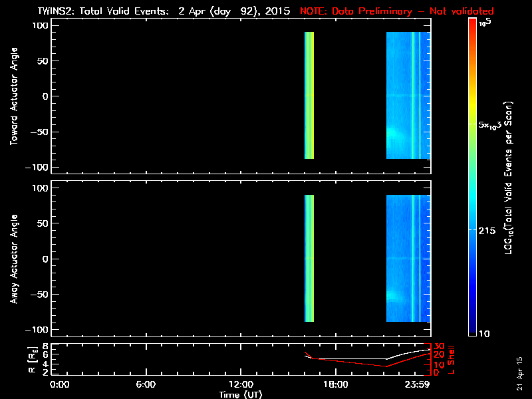Select the 12:00 time tick label
Image resolution: width=532 pixels, height=399 pixels.
(x=240, y=384)
